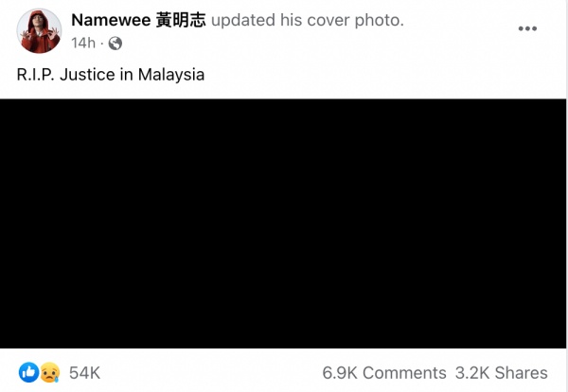Click the globe public audience icon
Image resolution: width=568 pixels, height=392 pixels.
point(115,44)
